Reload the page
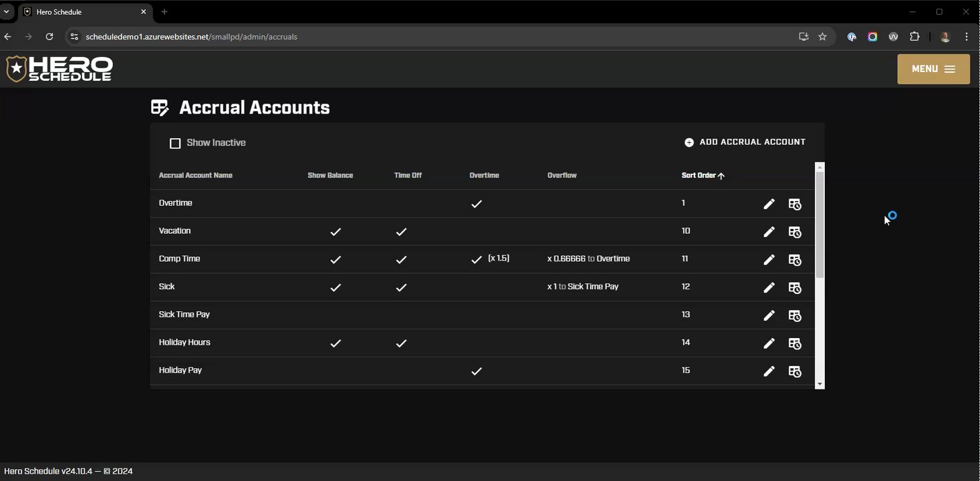980x481 pixels. [x=49, y=37]
